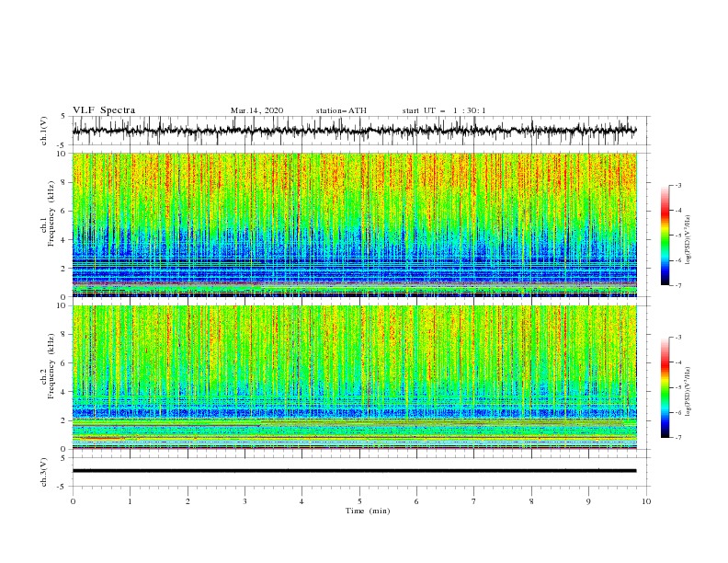Click the "-5" tick on ch.3(V) axis

point(63,487)
